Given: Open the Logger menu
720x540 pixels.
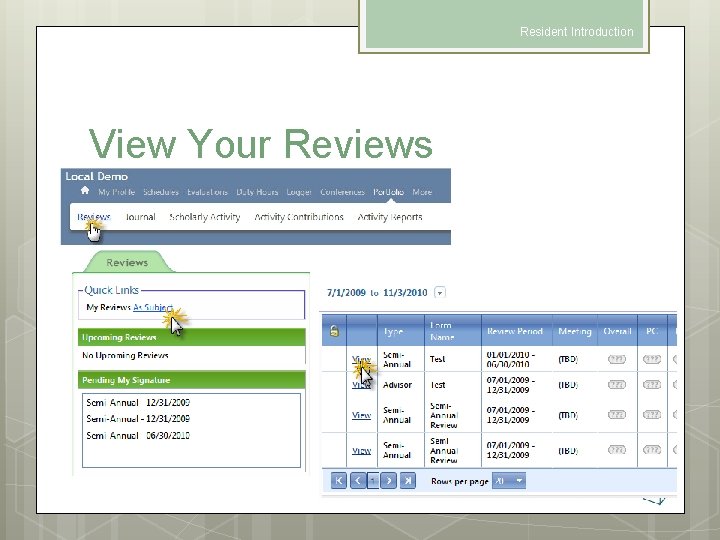Looking at the screenshot, I should [299, 192].
